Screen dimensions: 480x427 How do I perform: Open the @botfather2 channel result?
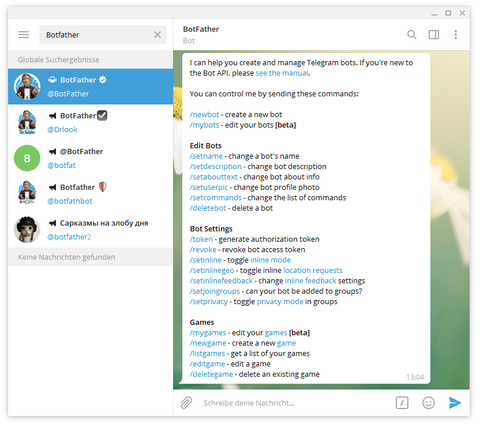91,229
